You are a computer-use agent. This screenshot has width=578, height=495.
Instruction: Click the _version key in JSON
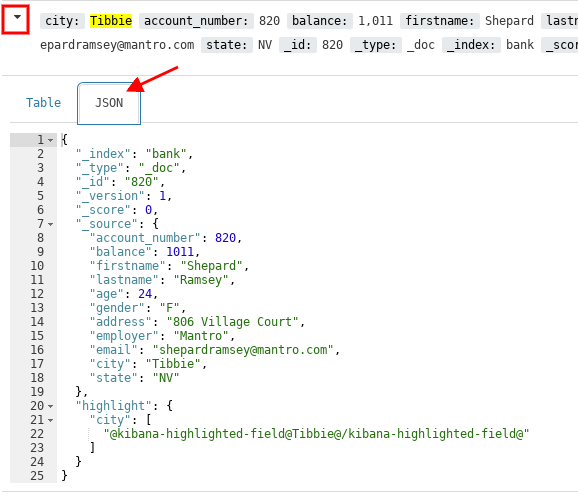[110, 196]
